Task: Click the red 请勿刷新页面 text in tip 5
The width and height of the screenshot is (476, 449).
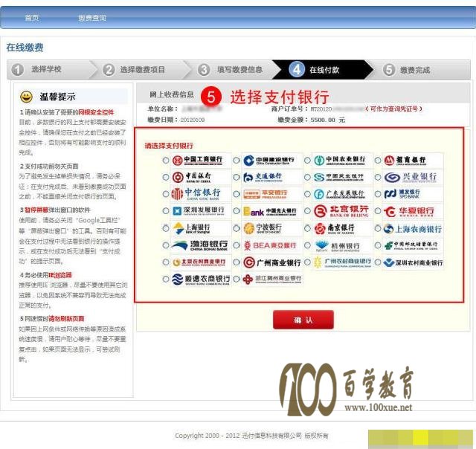Action: click(x=66, y=319)
